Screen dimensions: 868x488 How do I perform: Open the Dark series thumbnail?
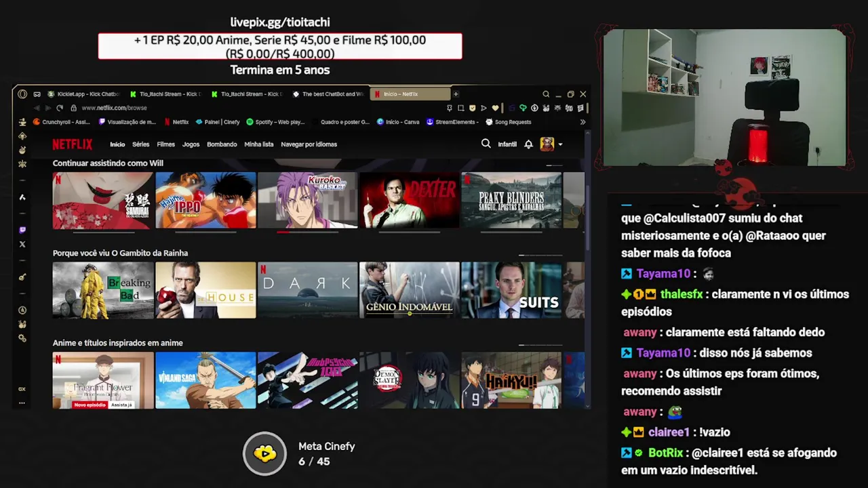(307, 290)
